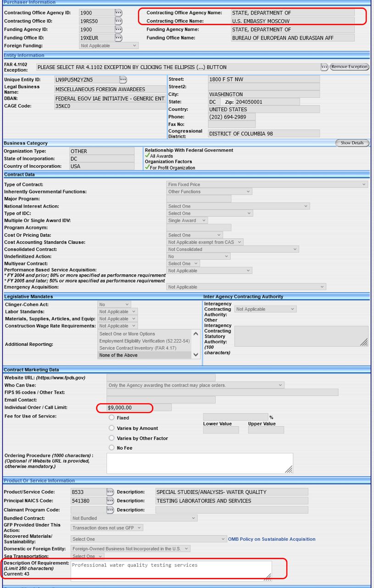Image resolution: width=374 pixels, height=588 pixels.
Task: Click FIPS 95 codes / Other Text field
Action: point(223,392)
